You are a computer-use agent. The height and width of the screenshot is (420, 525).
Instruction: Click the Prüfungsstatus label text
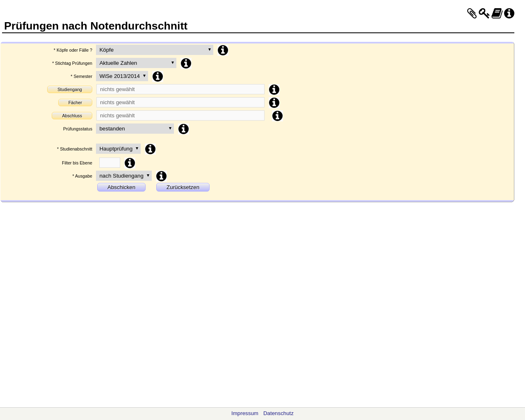[x=78, y=129]
